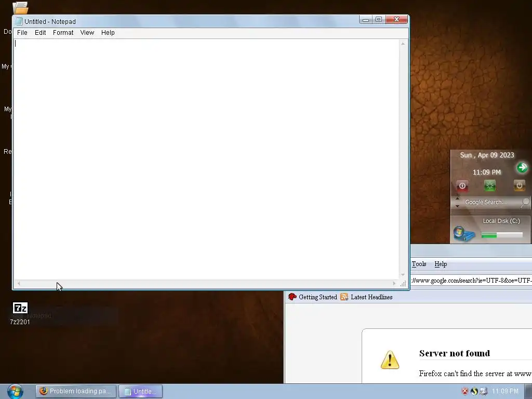This screenshot has width=532, height=399.
Task: Click the Server not found heading
Action: [x=455, y=353]
